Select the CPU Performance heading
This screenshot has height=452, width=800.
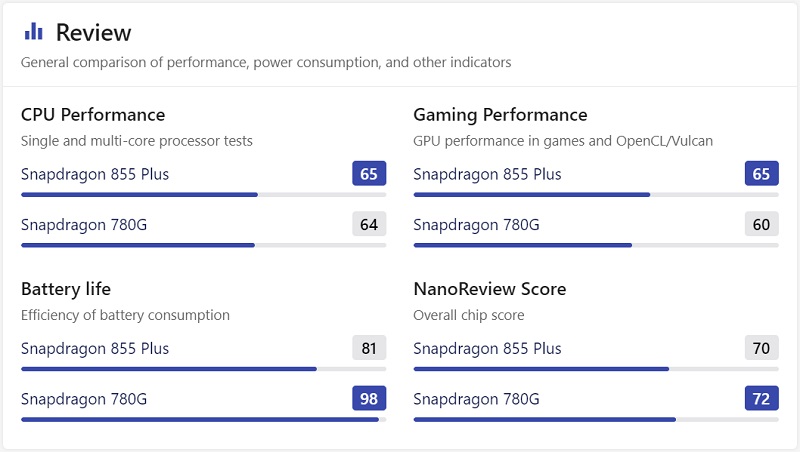click(x=93, y=115)
